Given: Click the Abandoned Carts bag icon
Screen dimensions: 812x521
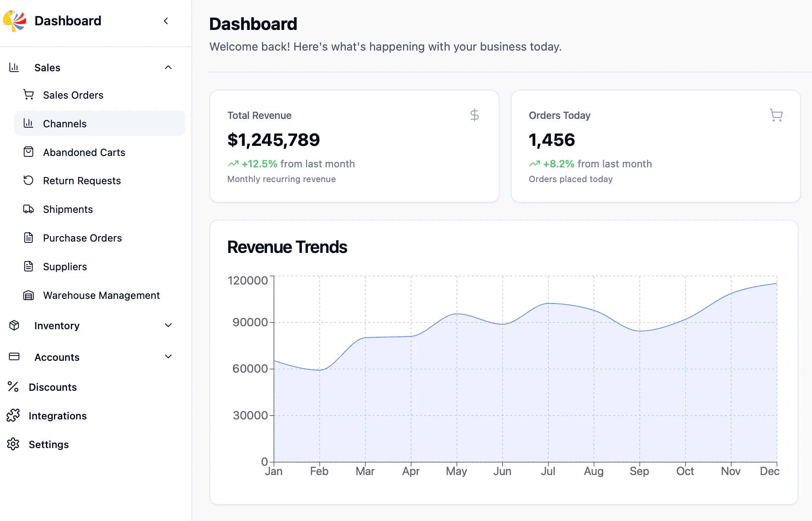Looking at the screenshot, I should coord(28,152).
